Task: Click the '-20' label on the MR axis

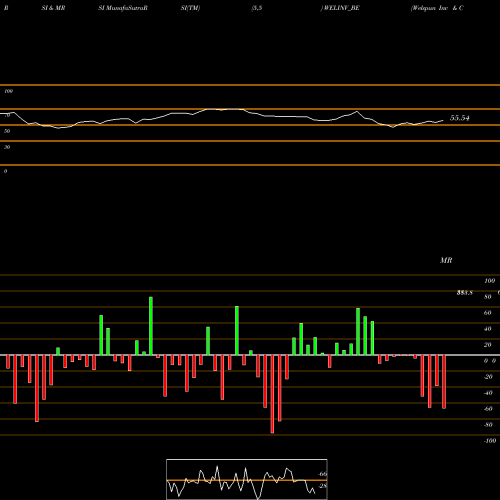Action: coord(488,377)
